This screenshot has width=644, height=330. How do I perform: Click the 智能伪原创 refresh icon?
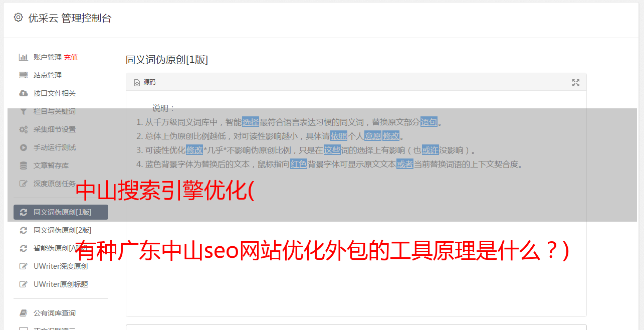click(23, 248)
